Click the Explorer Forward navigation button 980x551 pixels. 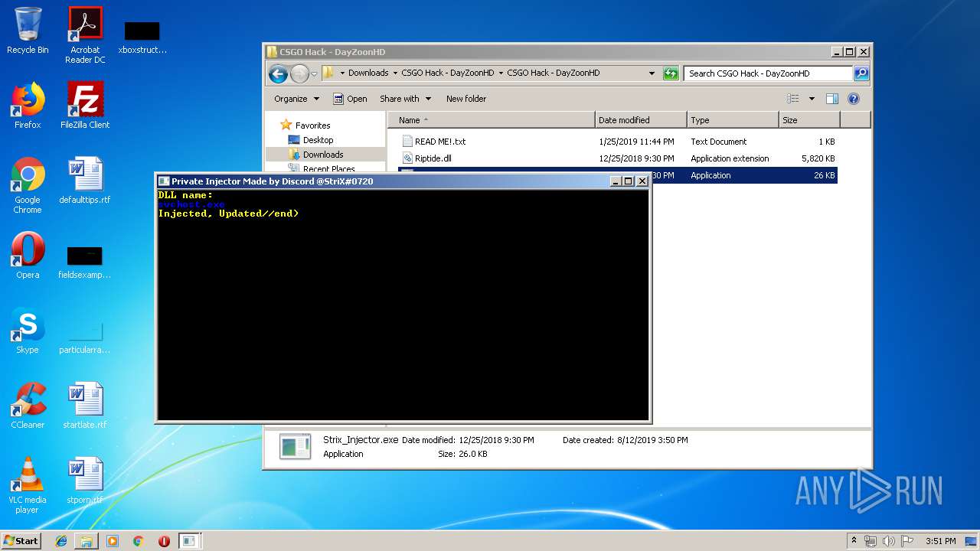tap(299, 73)
